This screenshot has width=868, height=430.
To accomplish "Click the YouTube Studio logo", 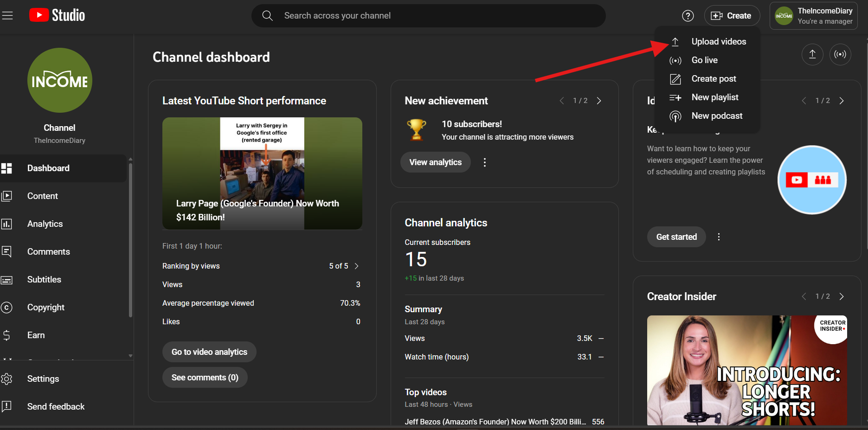I will click(x=57, y=15).
